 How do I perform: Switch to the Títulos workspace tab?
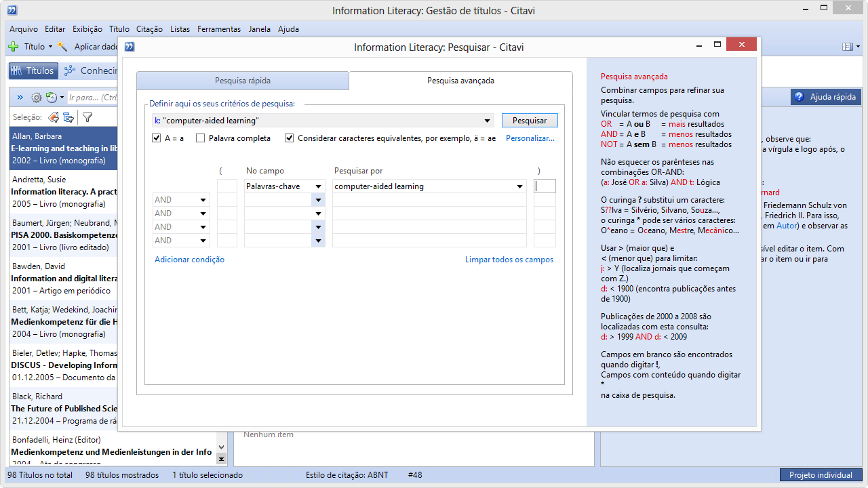click(32, 70)
